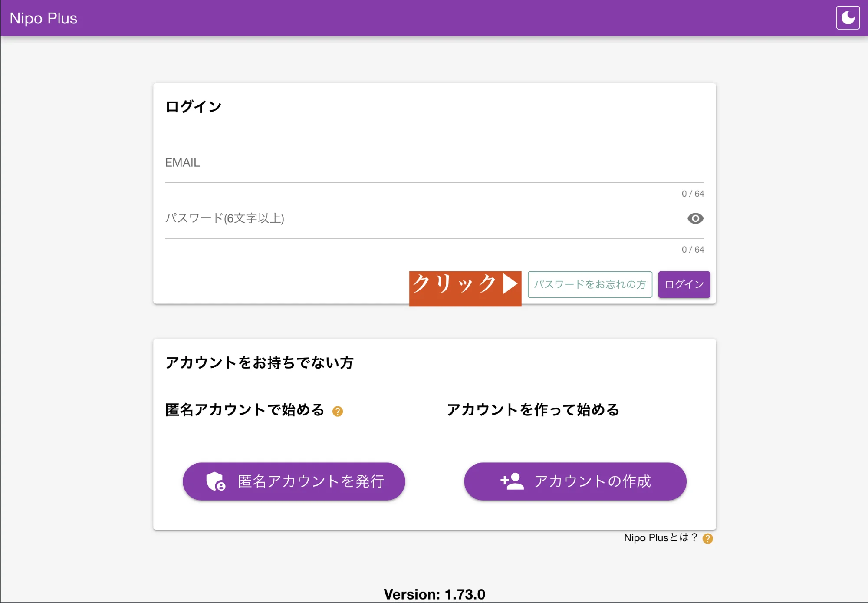Select the アカウントの作成 button text

tap(592, 481)
